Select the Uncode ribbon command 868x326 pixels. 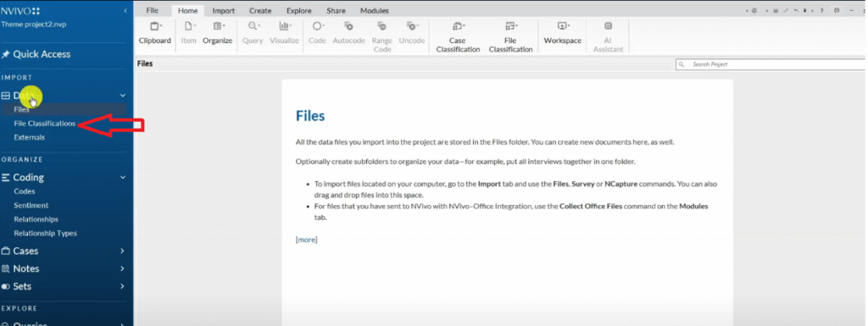(x=412, y=33)
